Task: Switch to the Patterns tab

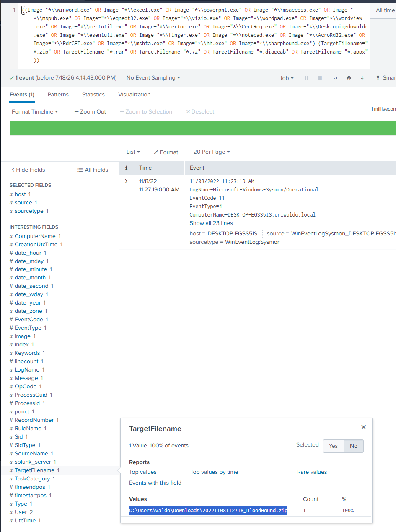Action: (x=58, y=94)
